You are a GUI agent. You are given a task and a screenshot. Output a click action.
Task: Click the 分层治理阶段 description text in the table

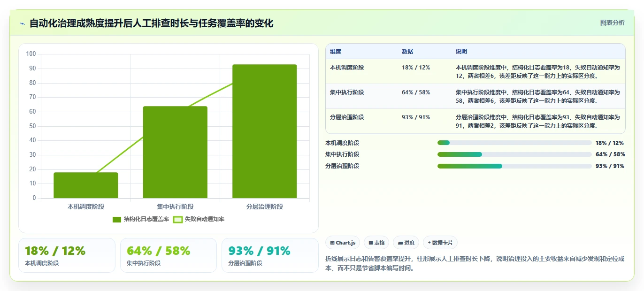(x=538, y=121)
